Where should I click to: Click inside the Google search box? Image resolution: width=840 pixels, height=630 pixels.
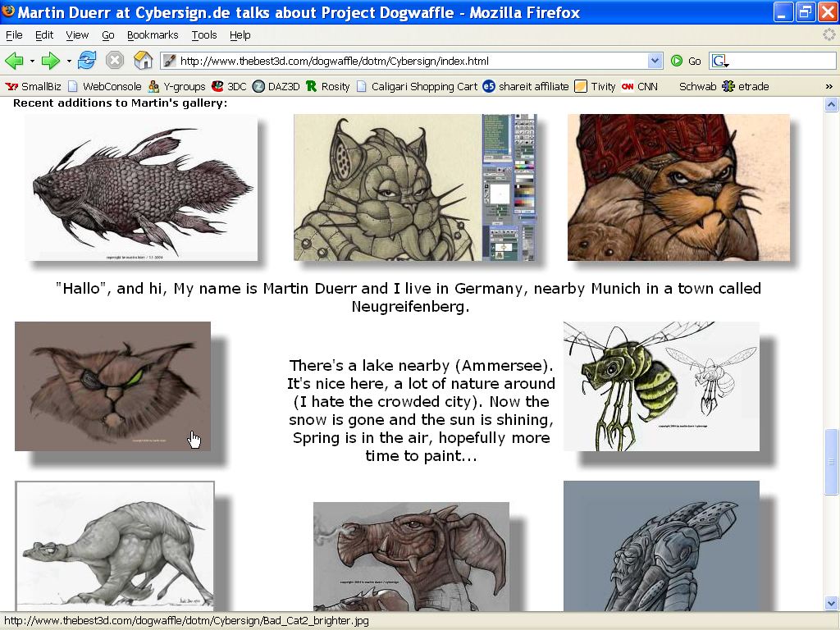tap(779, 61)
